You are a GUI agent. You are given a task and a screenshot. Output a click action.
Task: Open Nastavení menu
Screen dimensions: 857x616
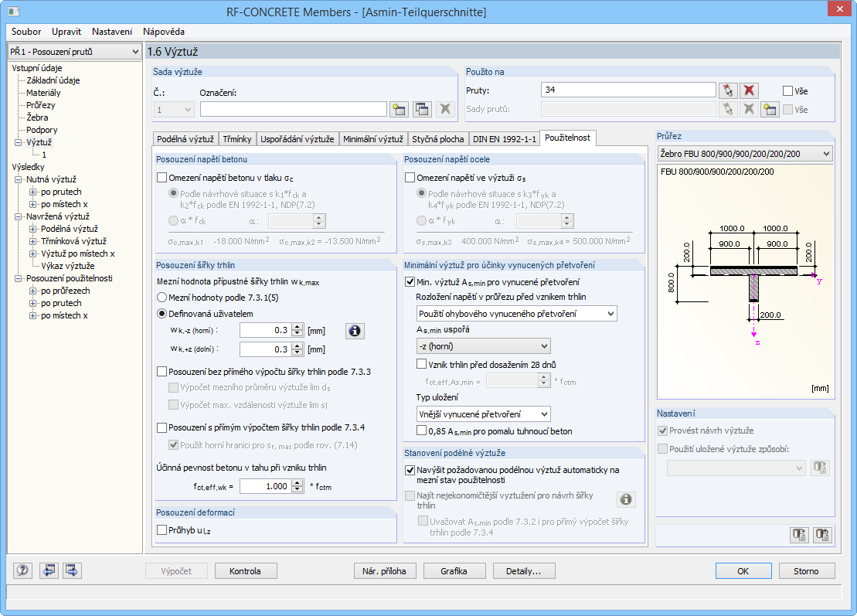point(112,32)
